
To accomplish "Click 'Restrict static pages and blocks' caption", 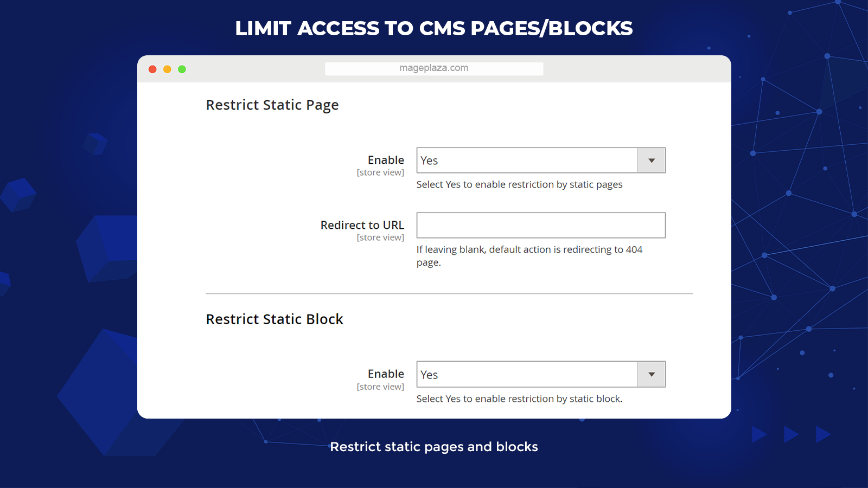I will (x=434, y=447).
